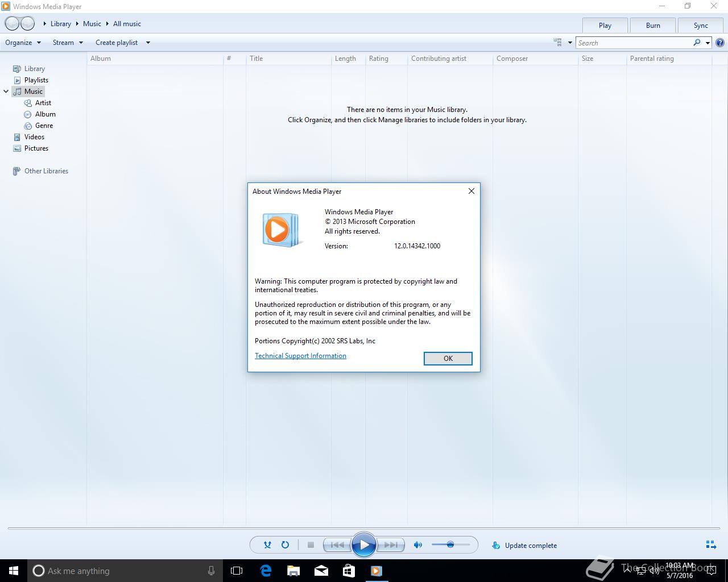The width and height of the screenshot is (728, 582).
Task: Open the search options dropdown arrow
Action: [708, 43]
